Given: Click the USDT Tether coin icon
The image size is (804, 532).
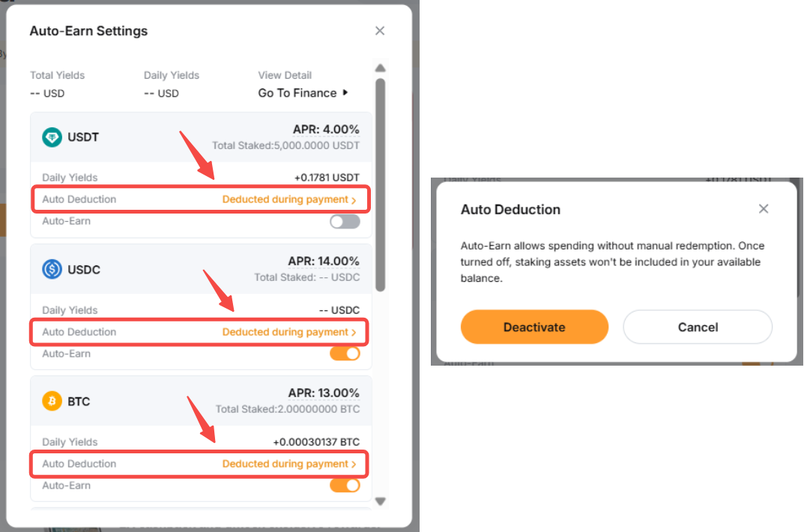Looking at the screenshot, I should [x=52, y=137].
